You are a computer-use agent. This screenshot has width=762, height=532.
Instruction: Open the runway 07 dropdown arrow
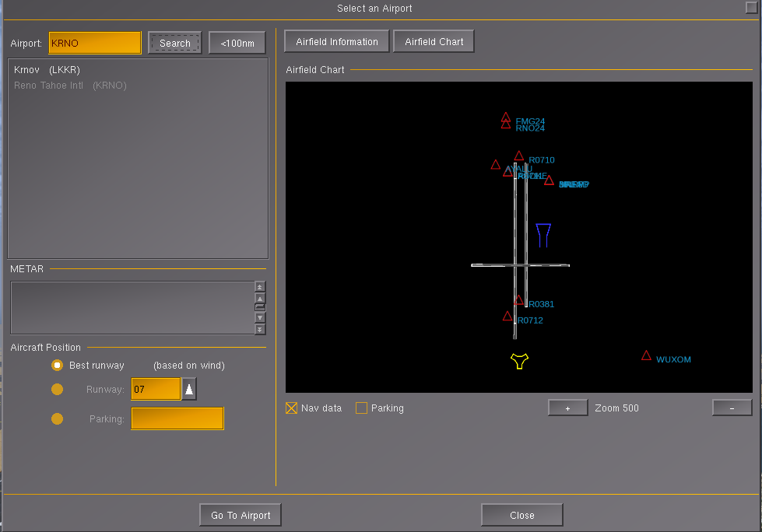(189, 389)
